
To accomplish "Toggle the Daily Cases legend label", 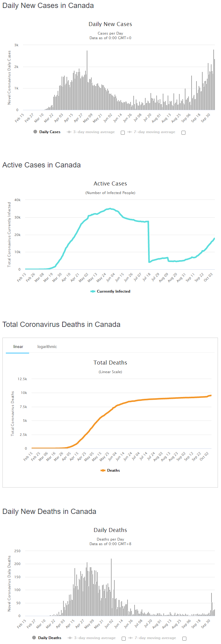I will coord(50,132).
